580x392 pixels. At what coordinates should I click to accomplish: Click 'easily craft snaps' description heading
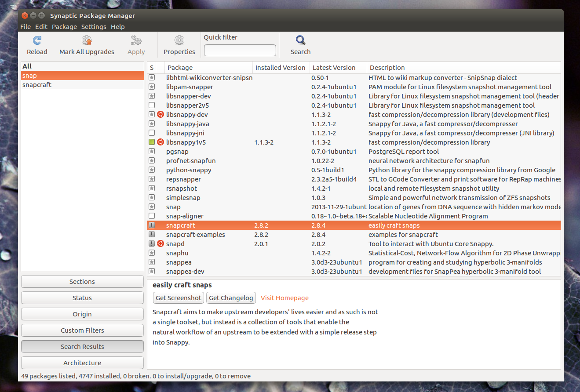[x=182, y=285]
